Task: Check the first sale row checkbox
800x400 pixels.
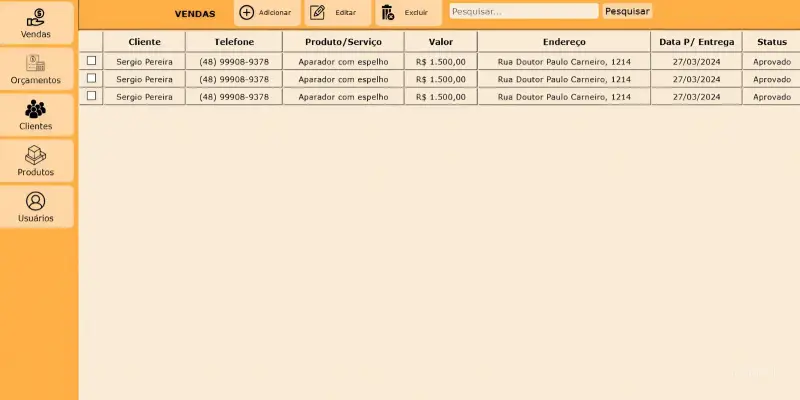Action: (92, 61)
